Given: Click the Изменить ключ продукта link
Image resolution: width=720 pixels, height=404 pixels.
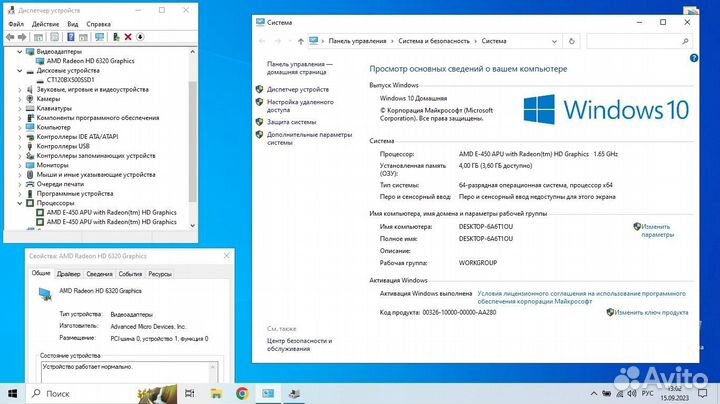Looking at the screenshot, I should pyautogui.click(x=651, y=313).
